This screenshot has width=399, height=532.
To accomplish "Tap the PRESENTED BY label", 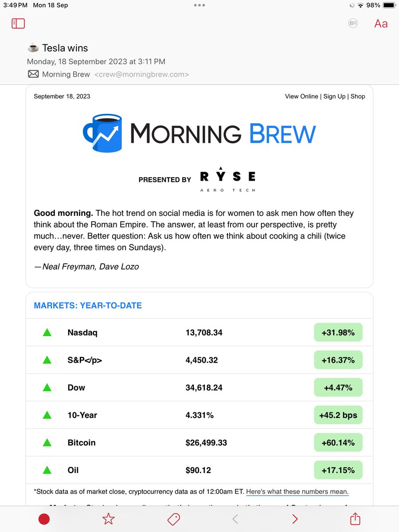I will 165,180.
